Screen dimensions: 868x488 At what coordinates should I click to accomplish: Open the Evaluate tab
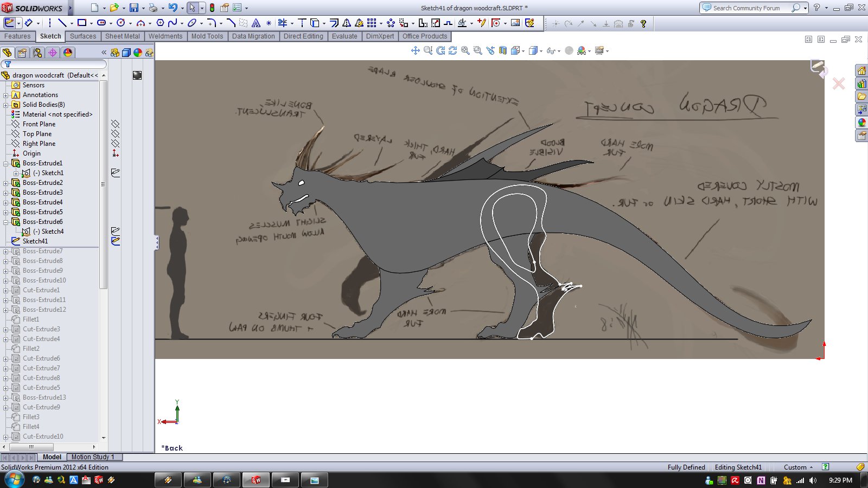344,36
